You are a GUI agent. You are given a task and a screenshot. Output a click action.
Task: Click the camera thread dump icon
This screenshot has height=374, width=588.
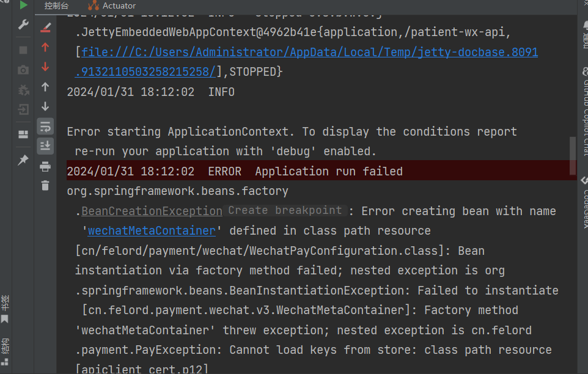[x=23, y=70]
